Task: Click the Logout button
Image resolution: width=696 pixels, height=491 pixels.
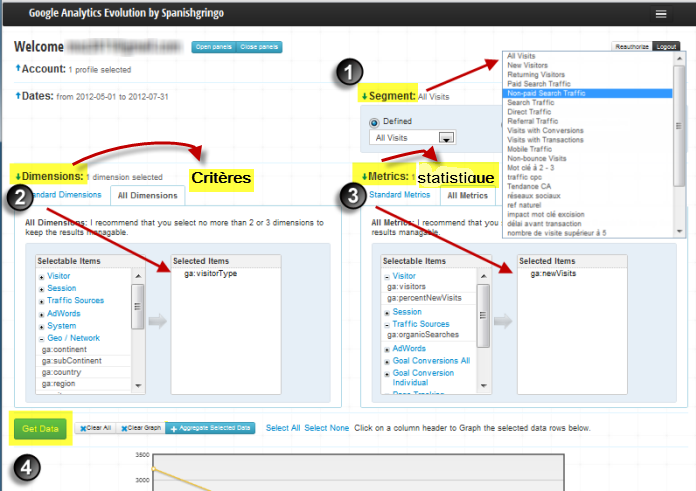Action: click(666, 47)
